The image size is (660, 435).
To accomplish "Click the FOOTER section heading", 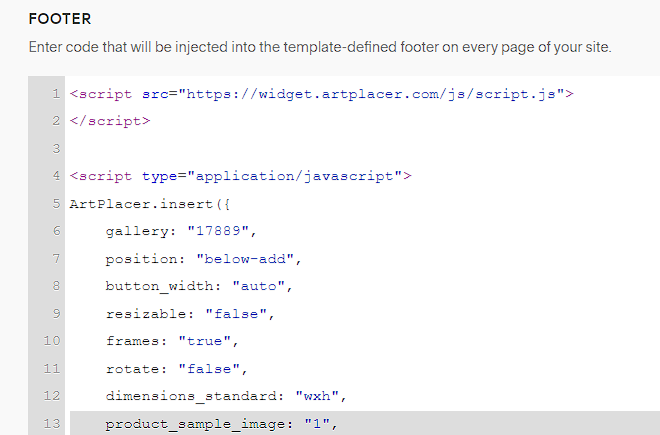I will (x=60, y=19).
